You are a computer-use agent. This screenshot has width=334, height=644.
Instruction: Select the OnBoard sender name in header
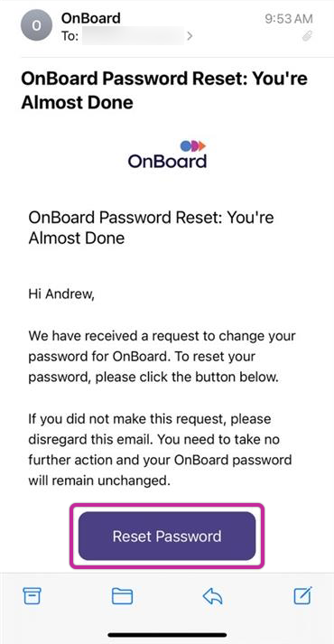point(90,18)
